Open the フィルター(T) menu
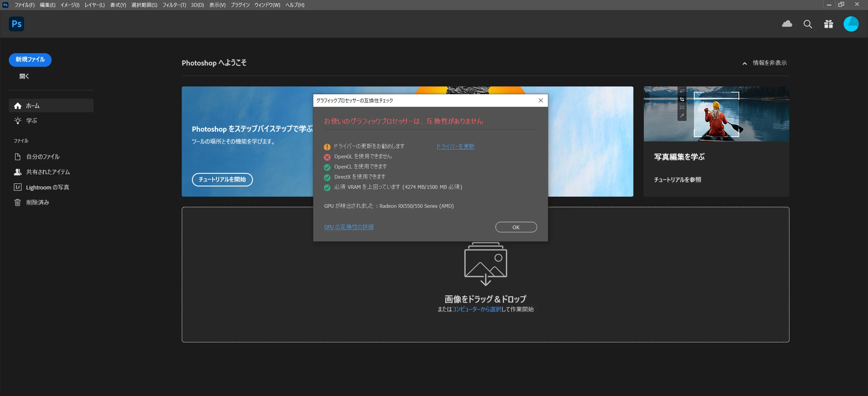The height and width of the screenshot is (396, 868). [x=174, y=5]
